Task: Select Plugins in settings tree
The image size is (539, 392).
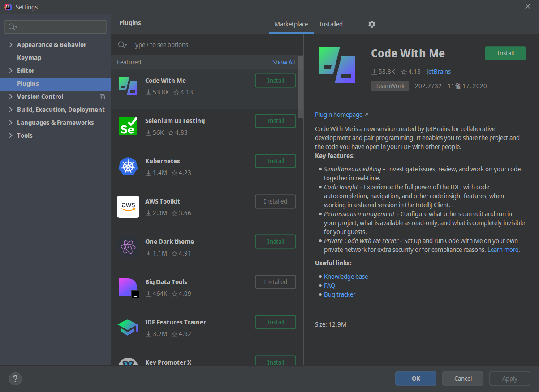Action: pos(56,84)
